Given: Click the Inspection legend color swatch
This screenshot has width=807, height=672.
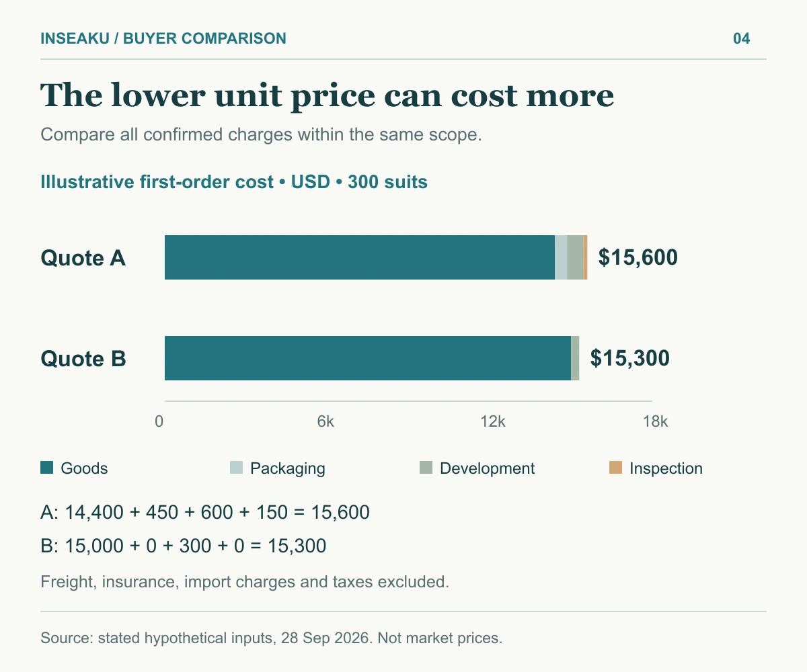Looking at the screenshot, I should [616, 468].
